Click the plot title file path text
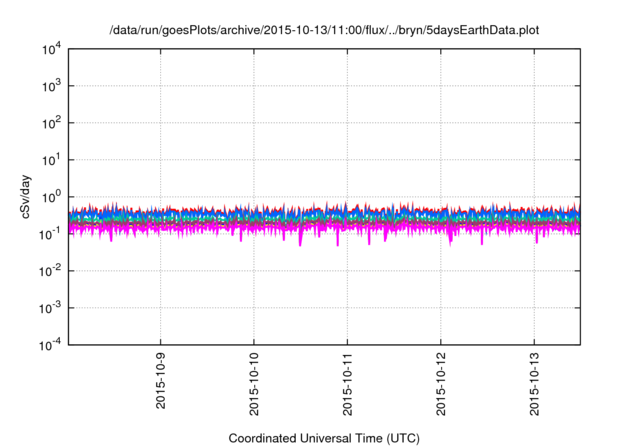The image size is (640, 448). click(x=324, y=30)
